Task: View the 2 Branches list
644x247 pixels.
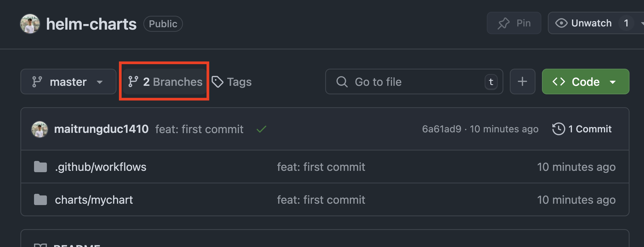Action: [x=165, y=82]
